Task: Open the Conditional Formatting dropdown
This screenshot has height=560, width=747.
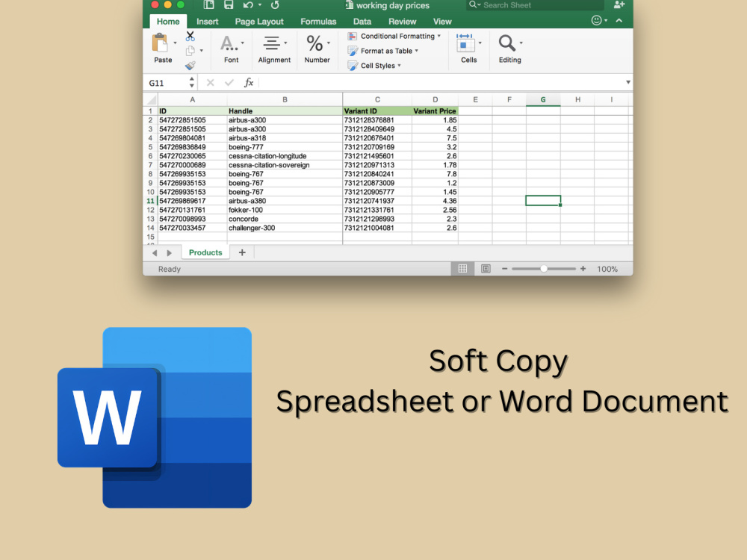Action: tap(394, 36)
